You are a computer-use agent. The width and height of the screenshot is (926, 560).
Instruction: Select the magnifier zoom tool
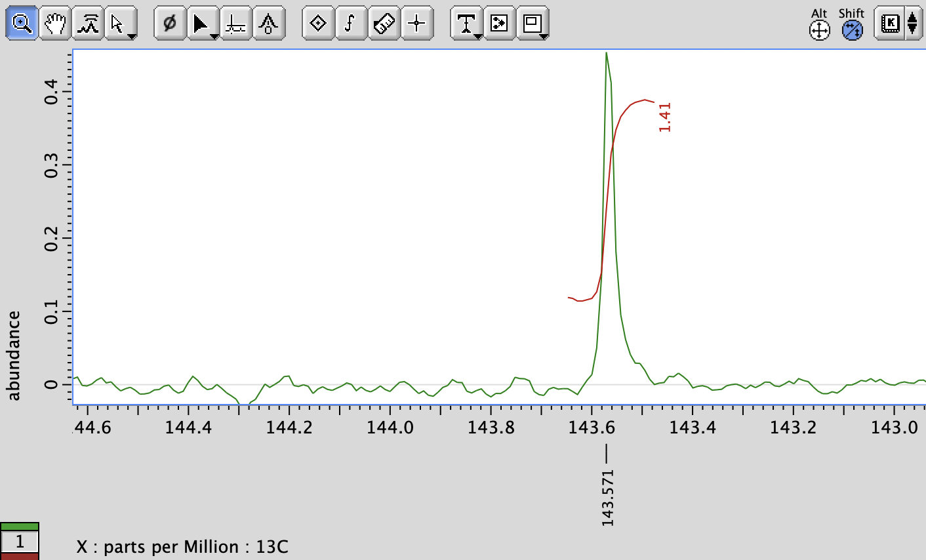click(22, 24)
